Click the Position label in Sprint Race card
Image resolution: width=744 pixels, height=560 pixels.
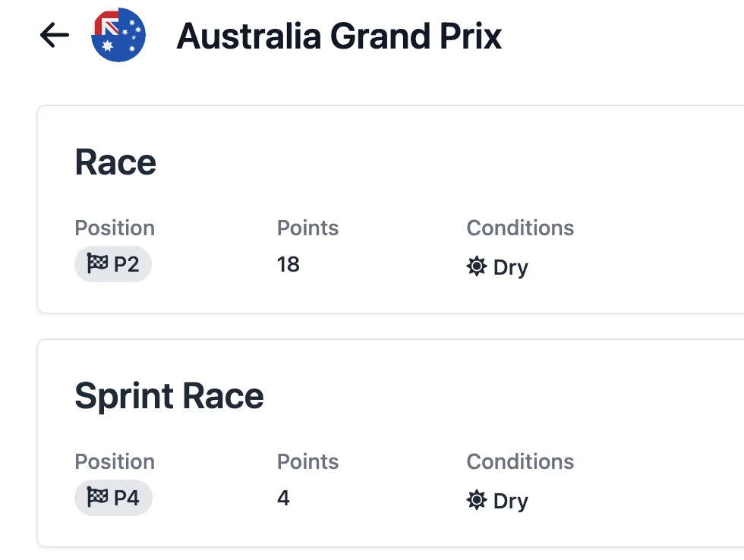[x=115, y=462]
